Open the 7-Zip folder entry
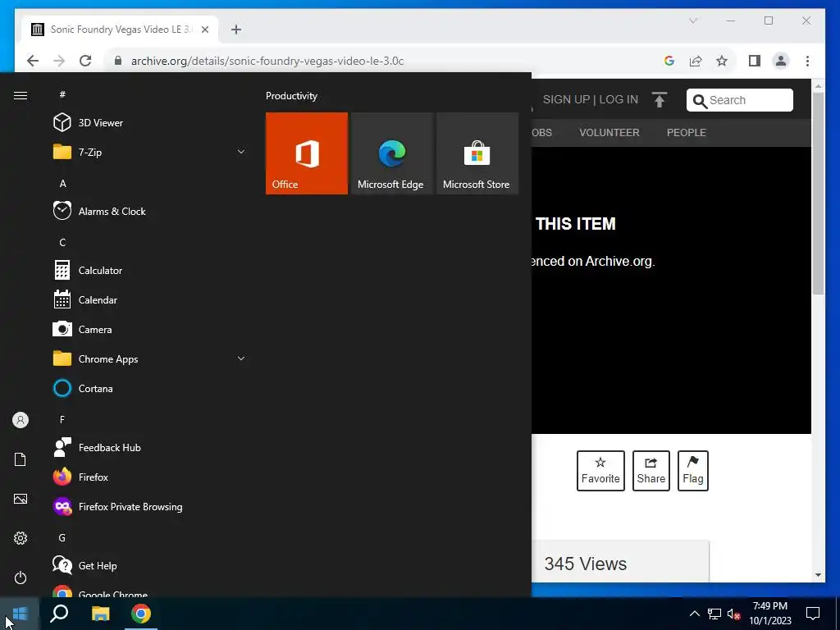 150,152
